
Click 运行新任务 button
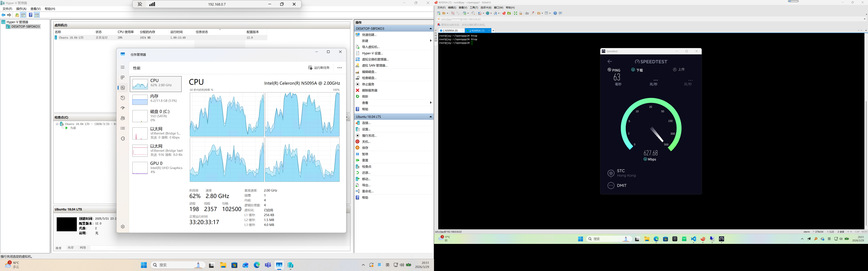[x=319, y=68]
